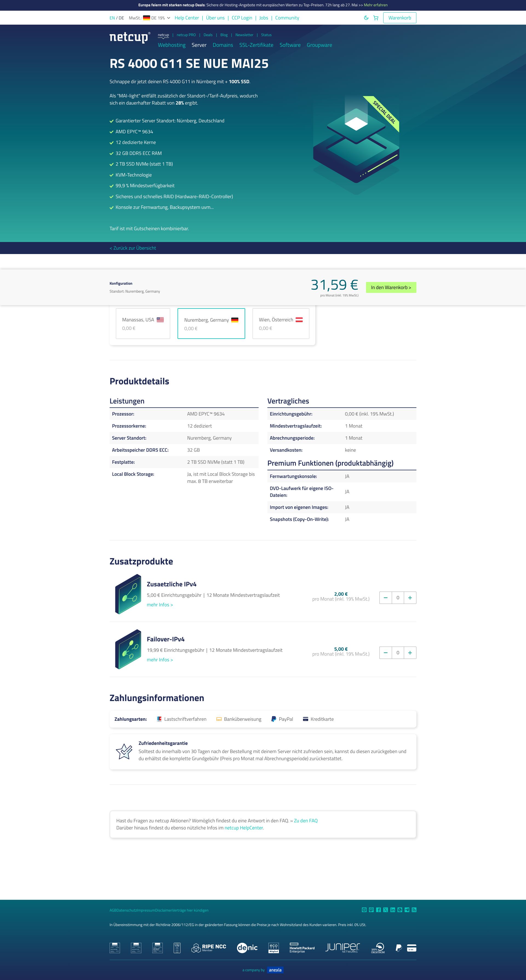526x980 pixels.
Task: Increase Failover-IPv4 quantity with plus
Action: pos(410,653)
